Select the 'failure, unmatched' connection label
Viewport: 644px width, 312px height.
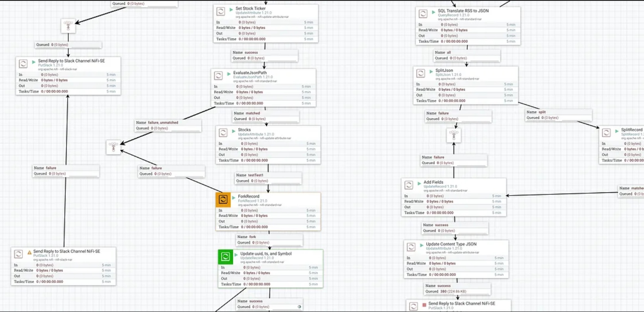(x=168, y=125)
